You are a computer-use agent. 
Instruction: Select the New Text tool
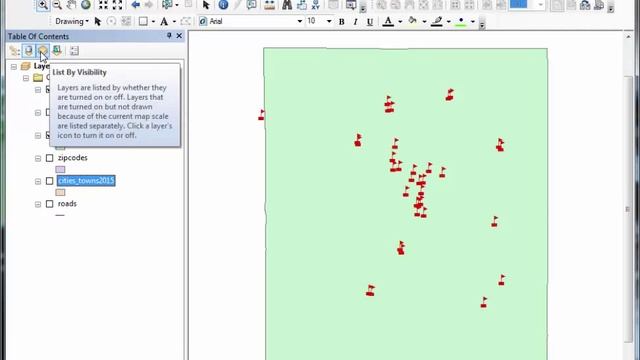[x=164, y=21]
